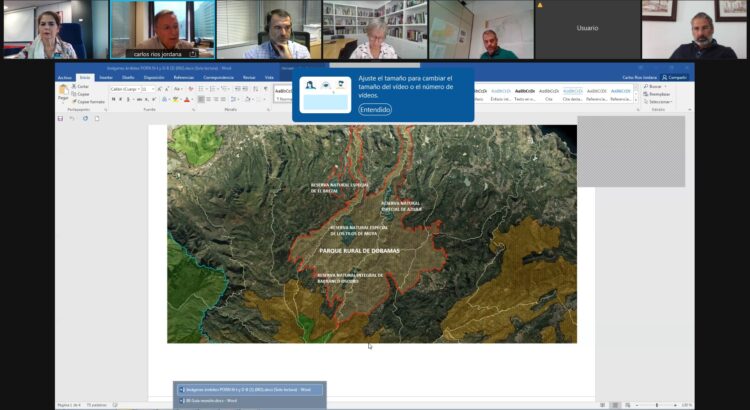Click the increase indent icon
Screen dimensions: 750x410
point(245,89)
